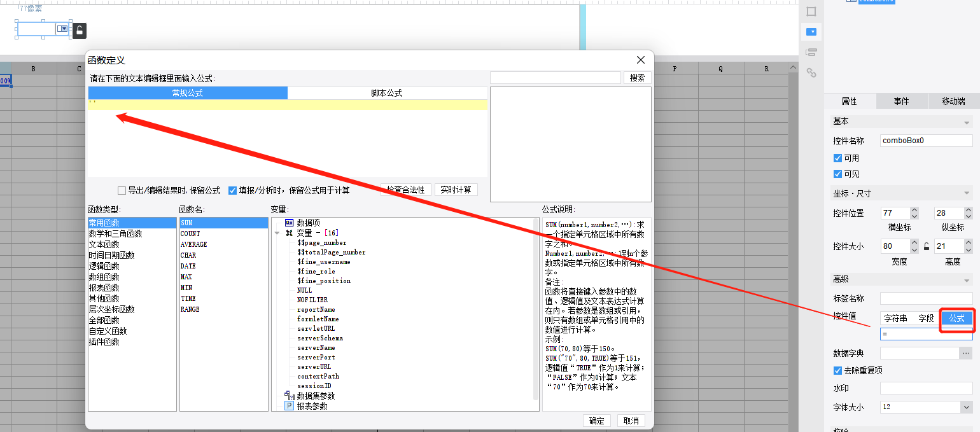Click the 控件名称 field containing comboBox0

point(927,141)
